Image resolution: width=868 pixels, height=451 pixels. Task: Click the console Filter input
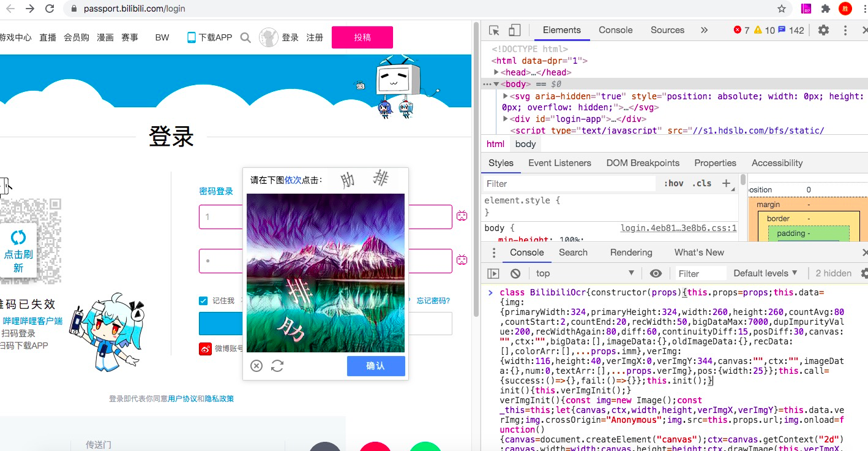(x=702, y=273)
